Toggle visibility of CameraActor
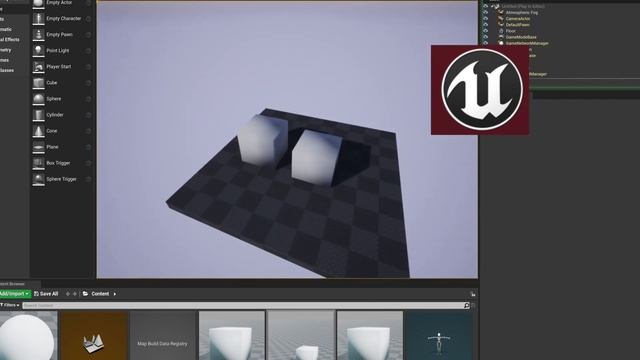Viewport: 640px width, 360px height. point(486,19)
